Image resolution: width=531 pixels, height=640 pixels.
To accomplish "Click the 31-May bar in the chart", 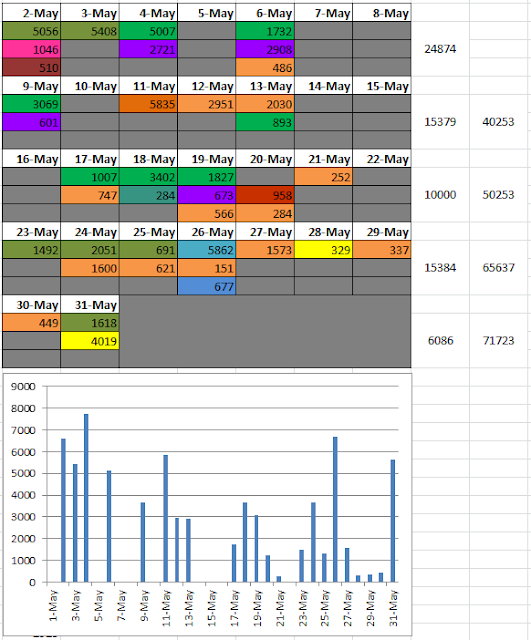I will tap(393, 521).
